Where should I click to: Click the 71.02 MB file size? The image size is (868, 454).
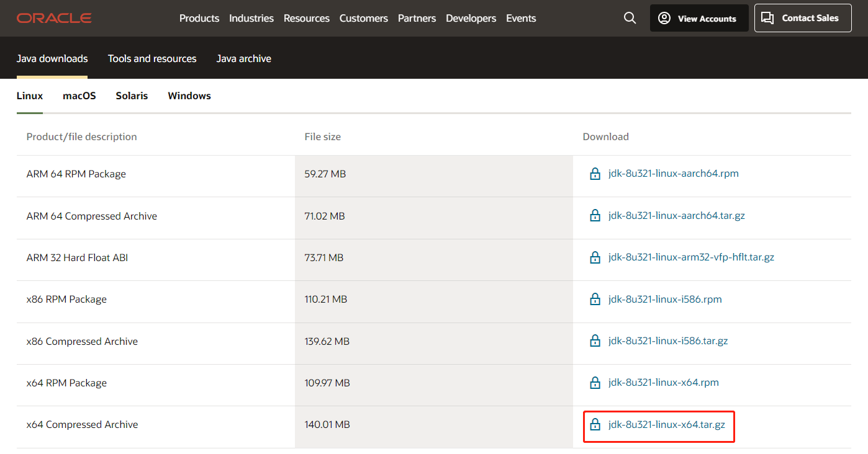[x=325, y=216]
